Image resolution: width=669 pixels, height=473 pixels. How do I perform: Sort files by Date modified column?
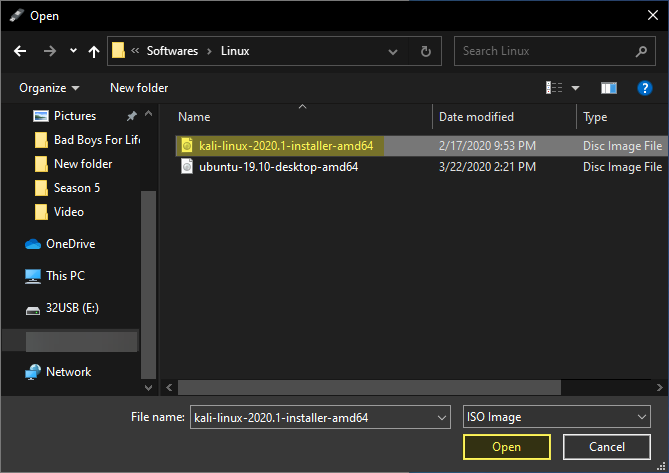click(476, 117)
